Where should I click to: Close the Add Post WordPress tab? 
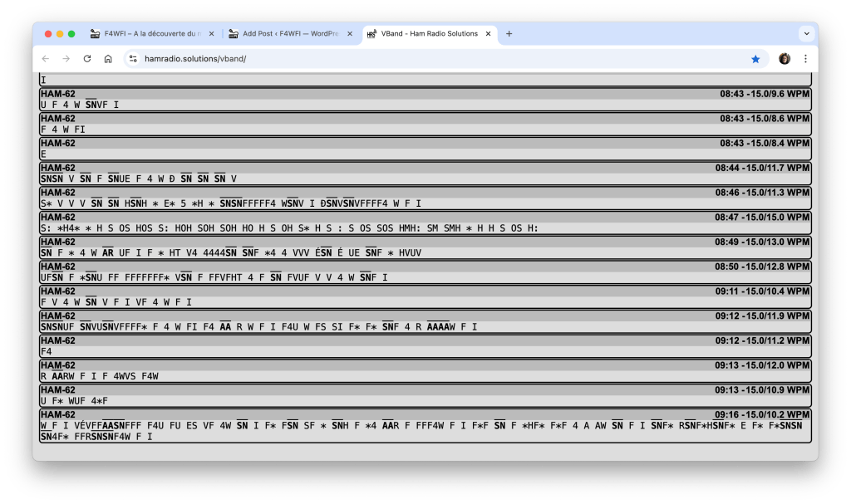(x=350, y=34)
